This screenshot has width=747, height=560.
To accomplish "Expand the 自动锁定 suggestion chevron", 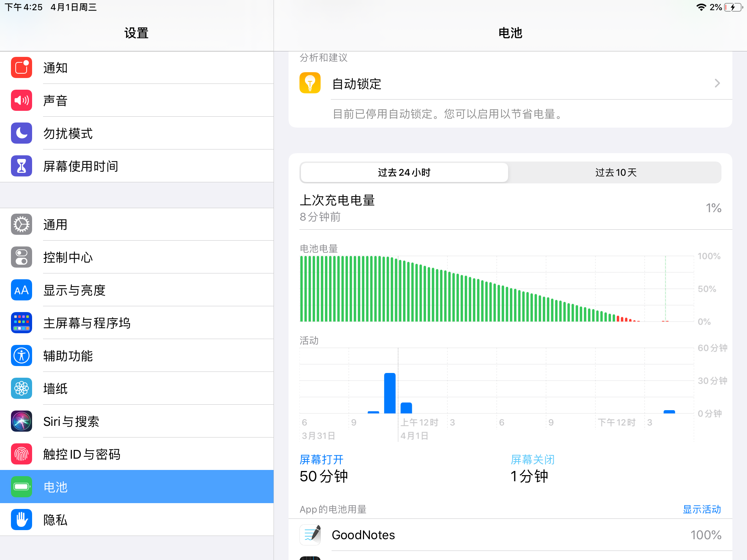I will pyautogui.click(x=717, y=83).
